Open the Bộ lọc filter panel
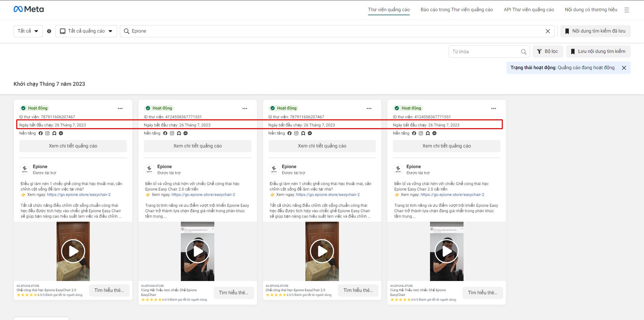 (548, 52)
